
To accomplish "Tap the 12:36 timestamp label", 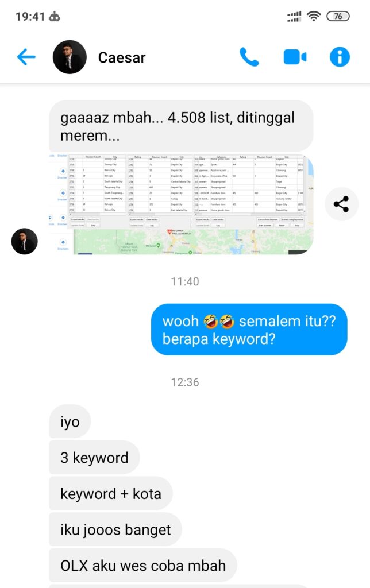I will pos(185,382).
